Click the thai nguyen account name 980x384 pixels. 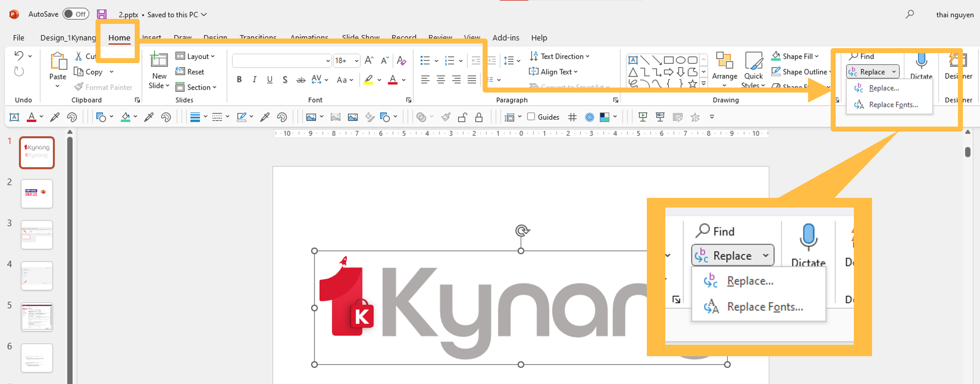(954, 15)
